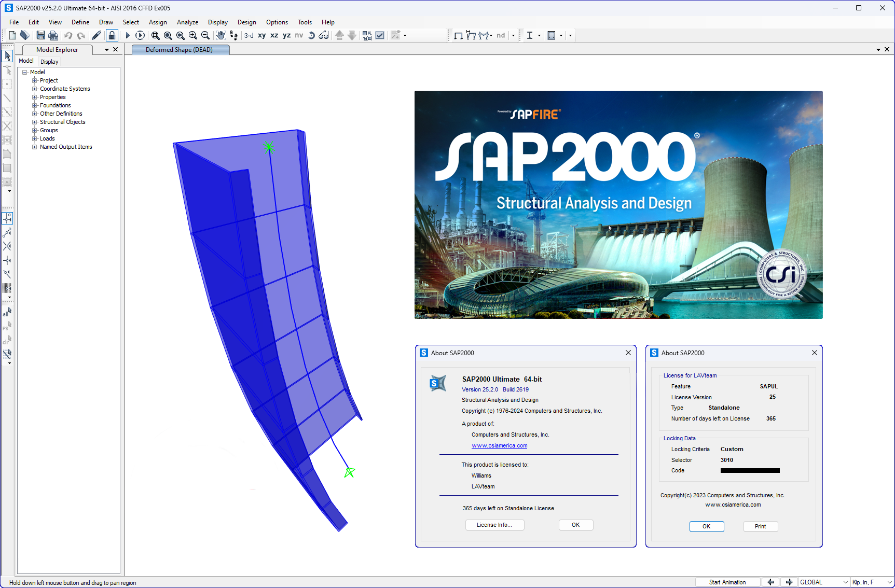Open the Kip, in, F units dropdown
The height and width of the screenshot is (588, 895).
coord(872,582)
